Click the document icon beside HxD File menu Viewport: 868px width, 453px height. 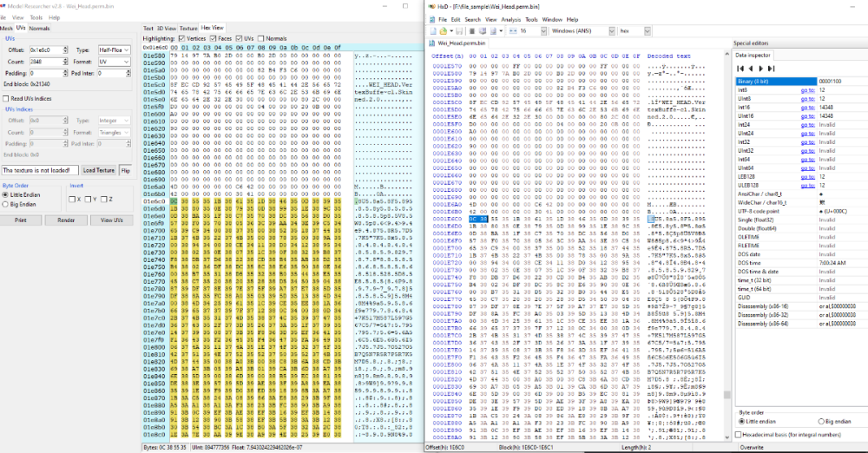tap(432, 19)
